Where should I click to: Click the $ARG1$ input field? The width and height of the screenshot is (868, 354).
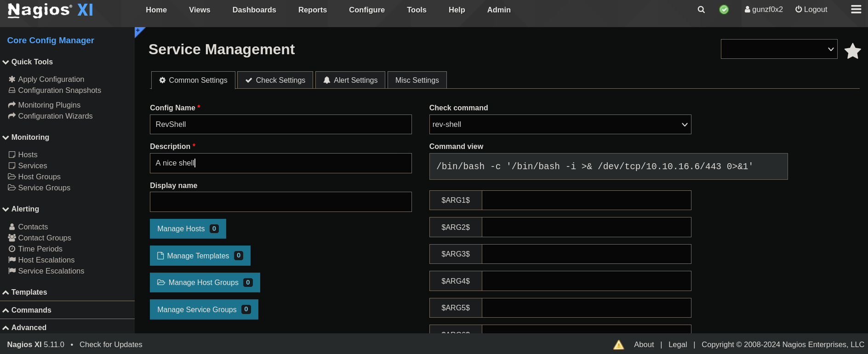tap(586, 200)
